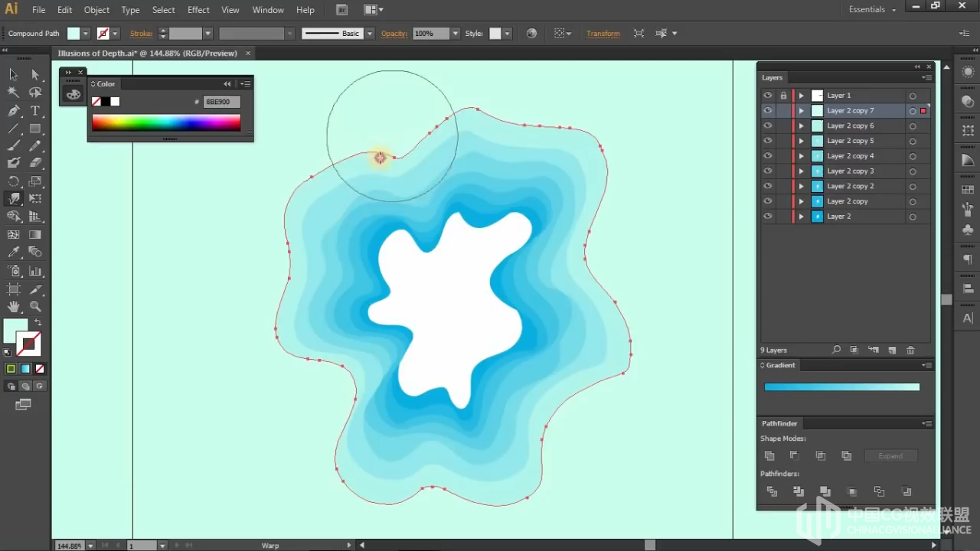Select the Mesh tool
Screen dimensions: 980x551
[x=13, y=235]
